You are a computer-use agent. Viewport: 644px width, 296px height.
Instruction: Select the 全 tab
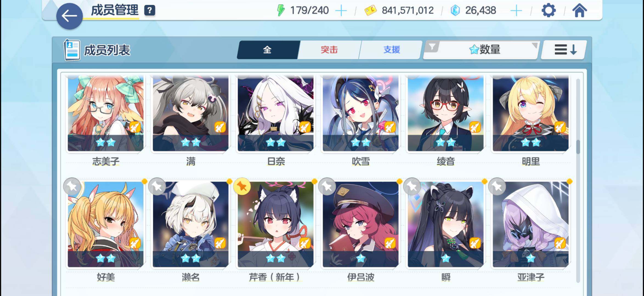coord(267,50)
